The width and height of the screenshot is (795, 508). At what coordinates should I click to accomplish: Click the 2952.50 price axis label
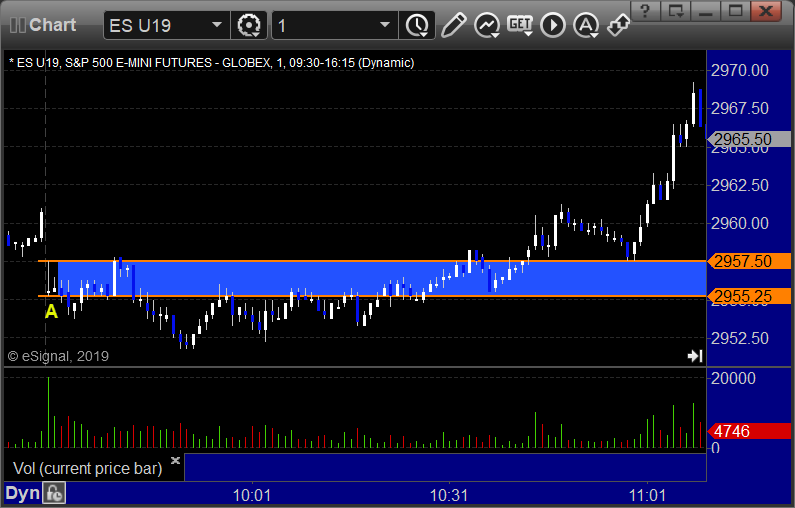(x=740, y=338)
